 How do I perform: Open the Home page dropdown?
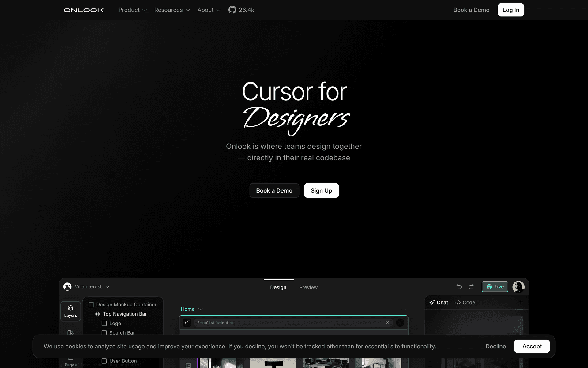coord(192,309)
